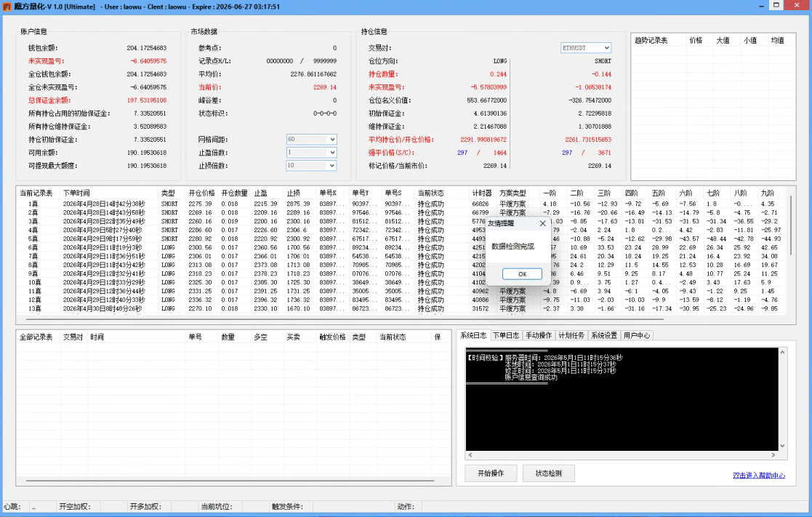Click horizontal scrollbar of 全部记录表

230,480
